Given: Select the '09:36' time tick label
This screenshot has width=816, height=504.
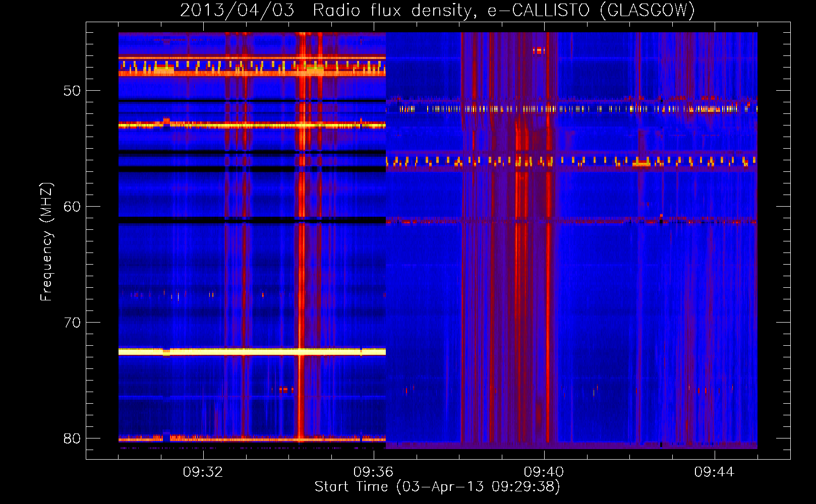Looking at the screenshot, I should [373, 472].
